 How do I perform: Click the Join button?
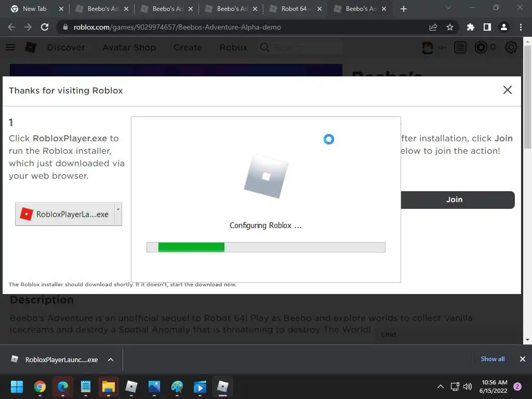[458, 200]
